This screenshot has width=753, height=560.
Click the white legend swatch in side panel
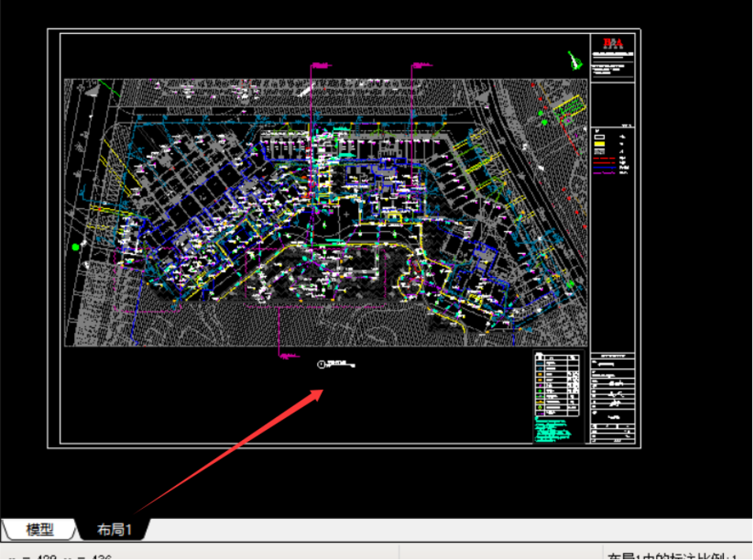[601, 137]
